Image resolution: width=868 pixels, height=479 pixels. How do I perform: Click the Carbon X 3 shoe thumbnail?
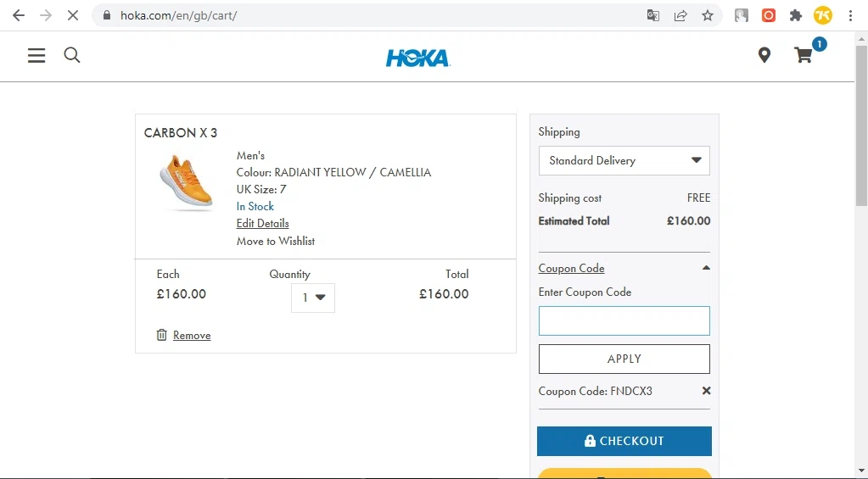[186, 181]
